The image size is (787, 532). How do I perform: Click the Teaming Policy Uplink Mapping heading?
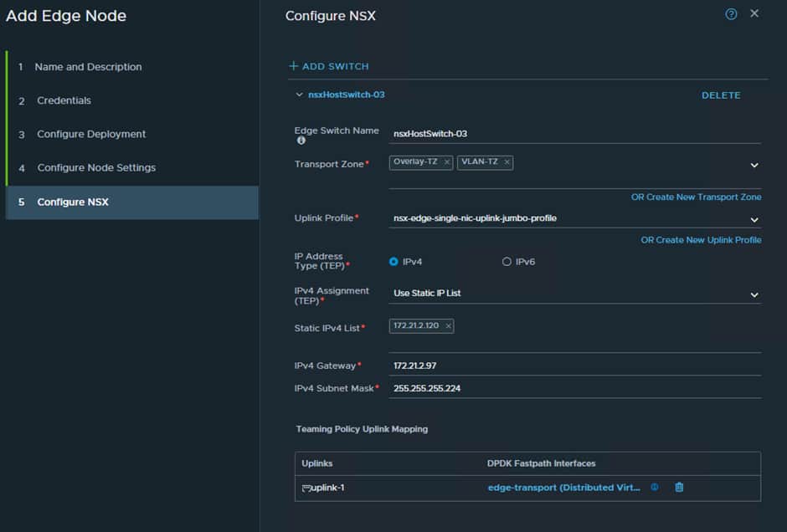(x=362, y=429)
